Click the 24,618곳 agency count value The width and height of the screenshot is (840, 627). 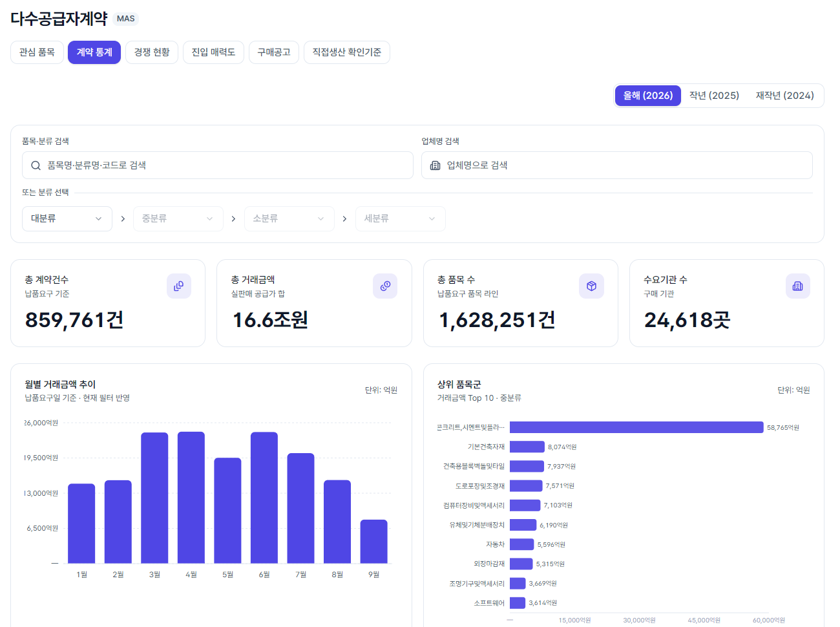click(x=687, y=320)
